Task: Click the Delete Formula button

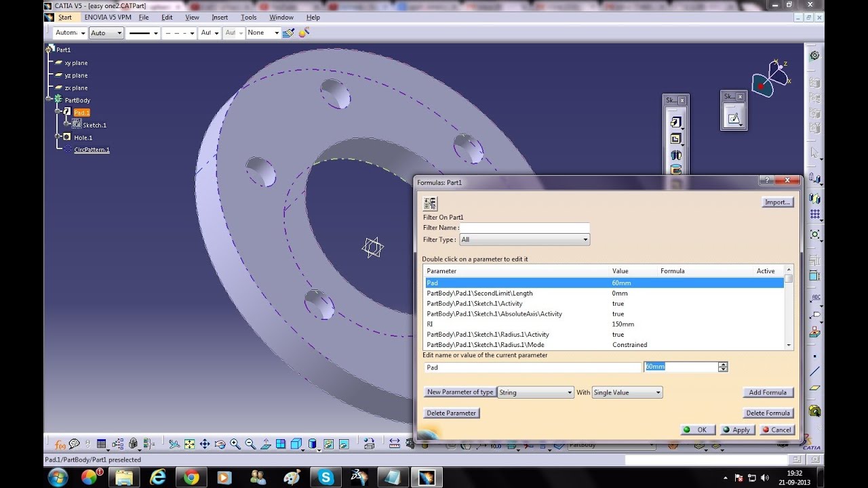Action: click(x=768, y=413)
